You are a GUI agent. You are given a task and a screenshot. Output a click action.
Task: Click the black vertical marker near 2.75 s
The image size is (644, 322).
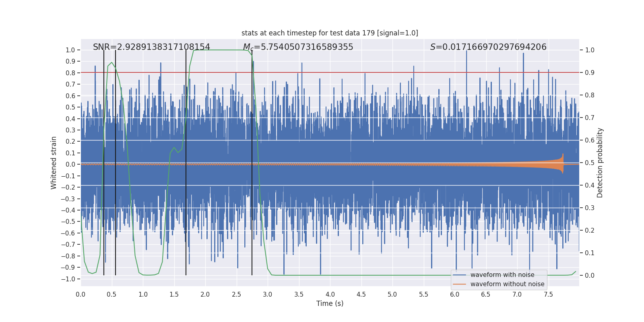252,163
